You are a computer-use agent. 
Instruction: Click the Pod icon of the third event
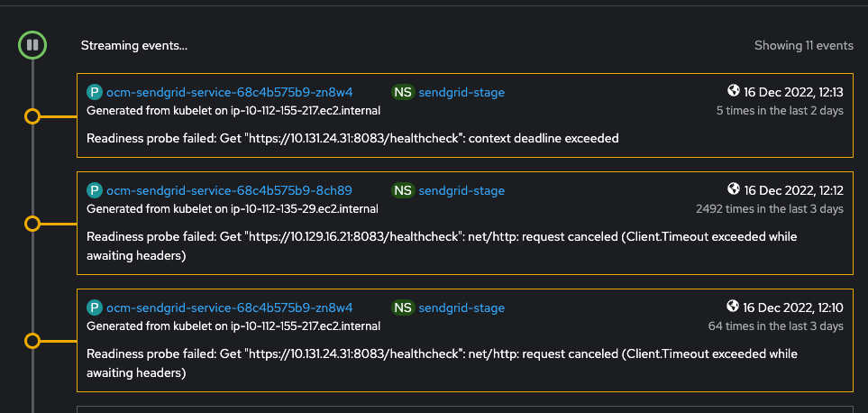[95, 307]
